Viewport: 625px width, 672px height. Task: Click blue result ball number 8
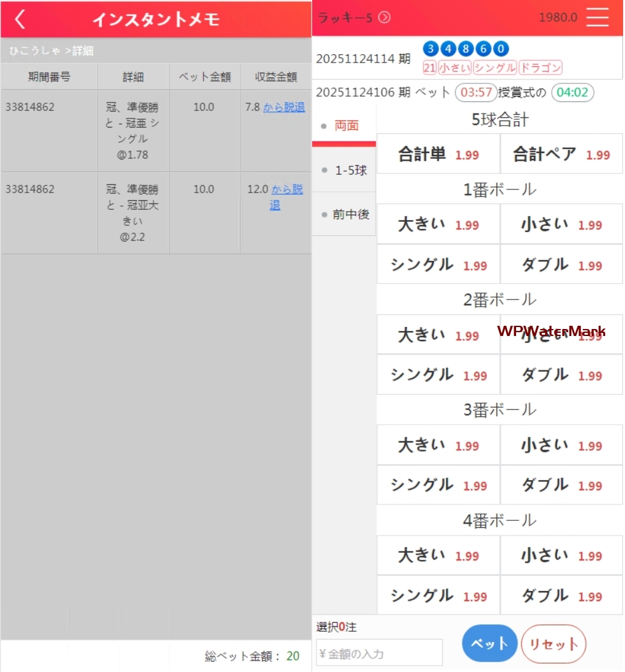click(x=466, y=49)
